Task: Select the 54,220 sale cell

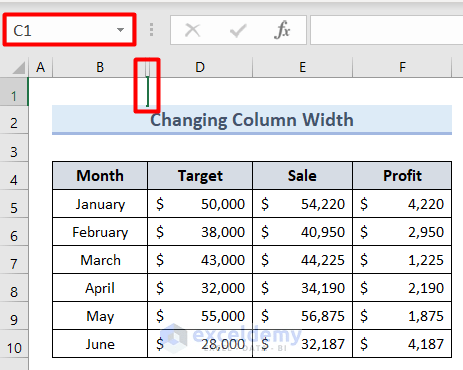Action: pos(302,204)
